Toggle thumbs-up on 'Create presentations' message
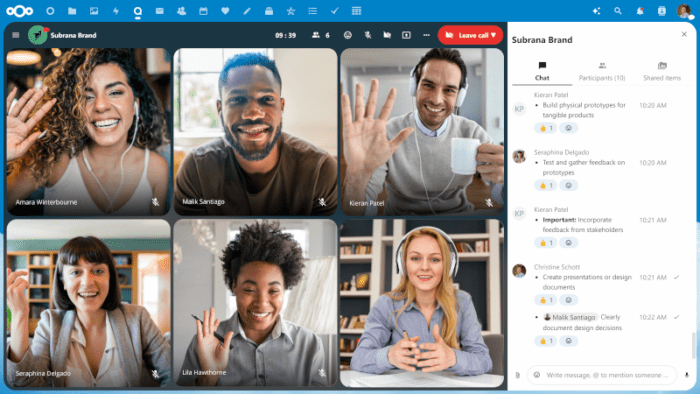700x394 pixels. point(546,300)
